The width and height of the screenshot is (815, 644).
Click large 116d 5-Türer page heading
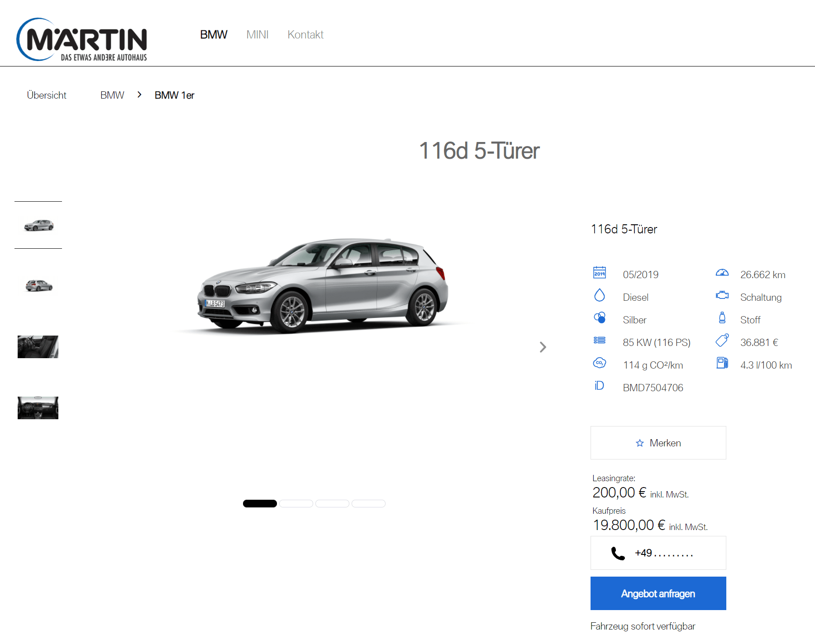pyautogui.click(x=479, y=151)
